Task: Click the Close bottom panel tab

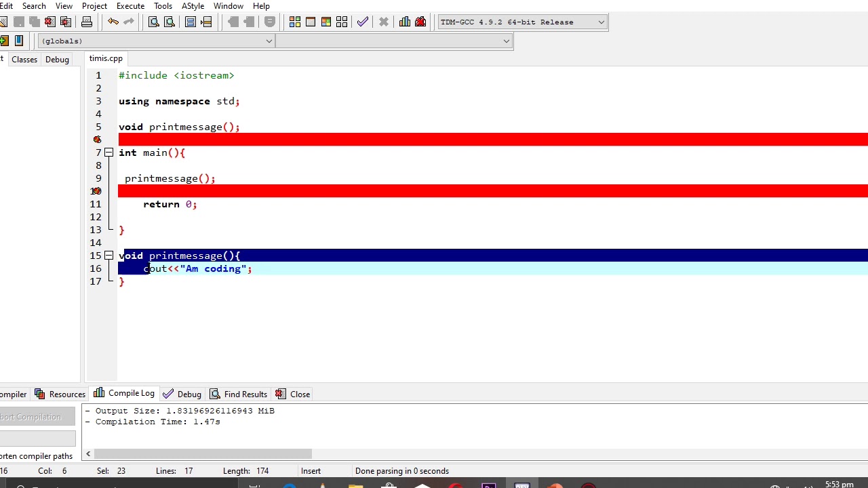Action: pos(293,394)
